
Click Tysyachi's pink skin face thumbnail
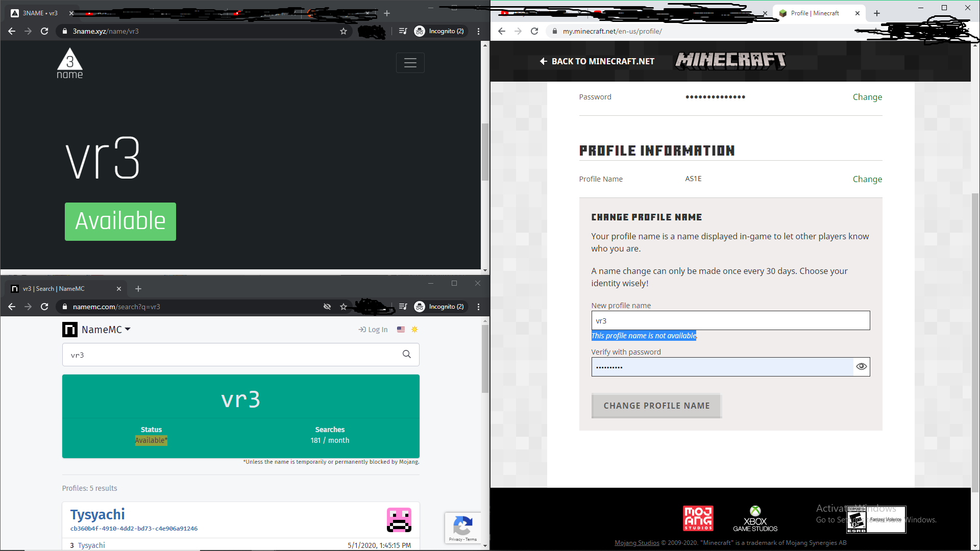[x=399, y=520]
